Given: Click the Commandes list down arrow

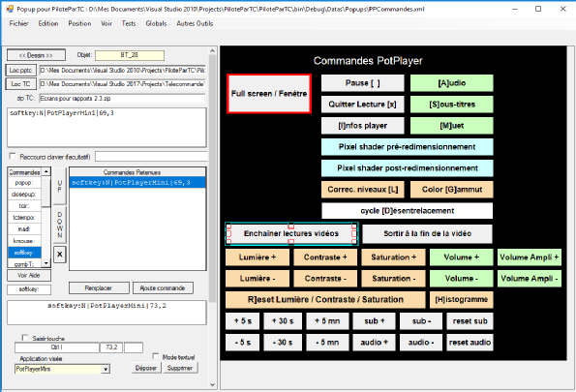Looking at the screenshot, I should coord(45,263).
